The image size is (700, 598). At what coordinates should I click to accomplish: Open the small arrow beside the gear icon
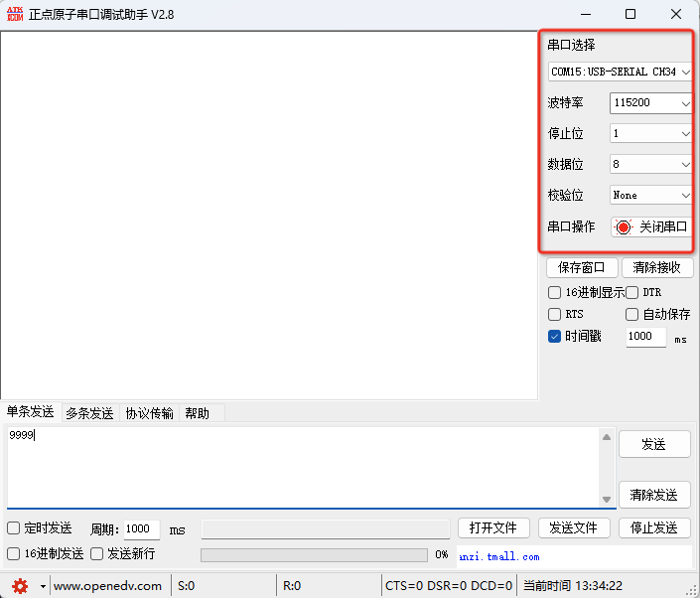click(x=43, y=586)
